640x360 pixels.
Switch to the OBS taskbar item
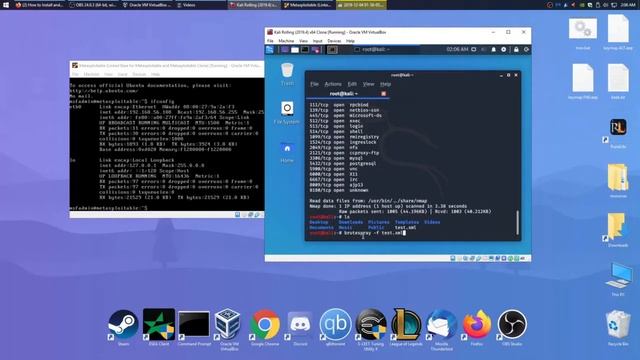92,5
